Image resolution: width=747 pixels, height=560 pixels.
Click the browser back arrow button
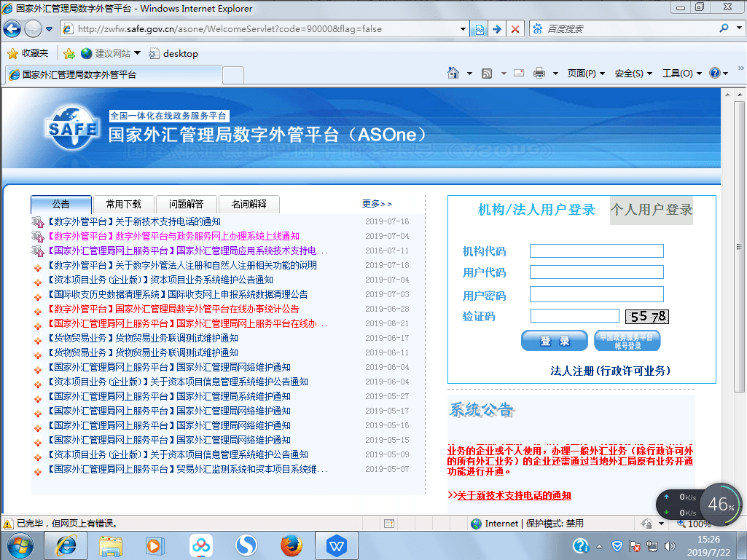click(12, 29)
